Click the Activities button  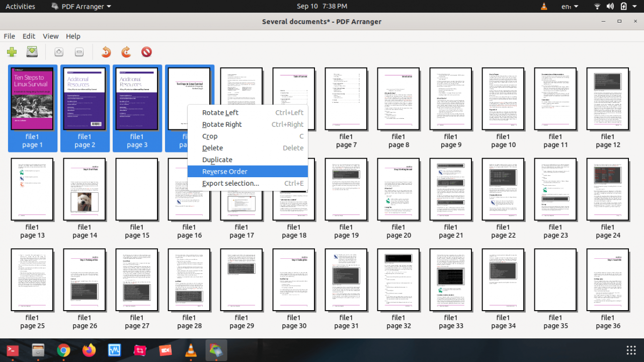(20, 7)
